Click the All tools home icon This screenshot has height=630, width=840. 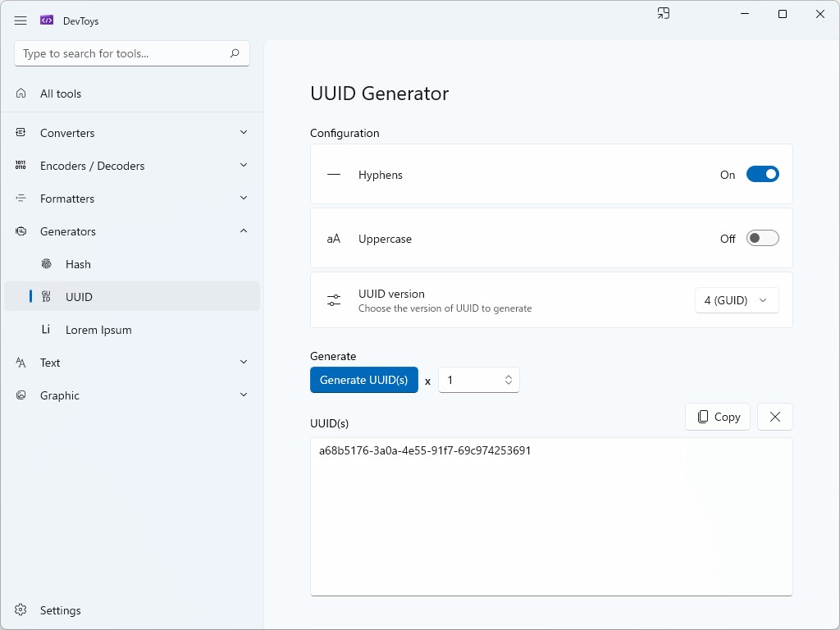21,94
